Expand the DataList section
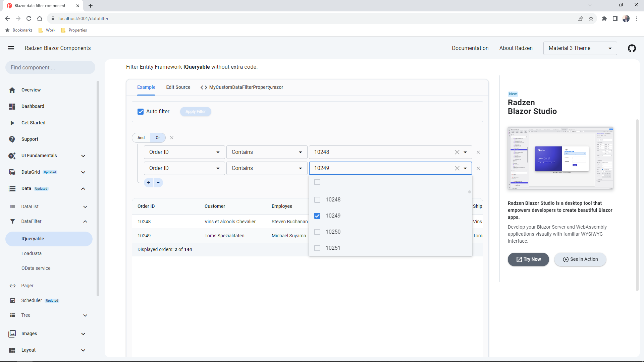 pos(85,207)
